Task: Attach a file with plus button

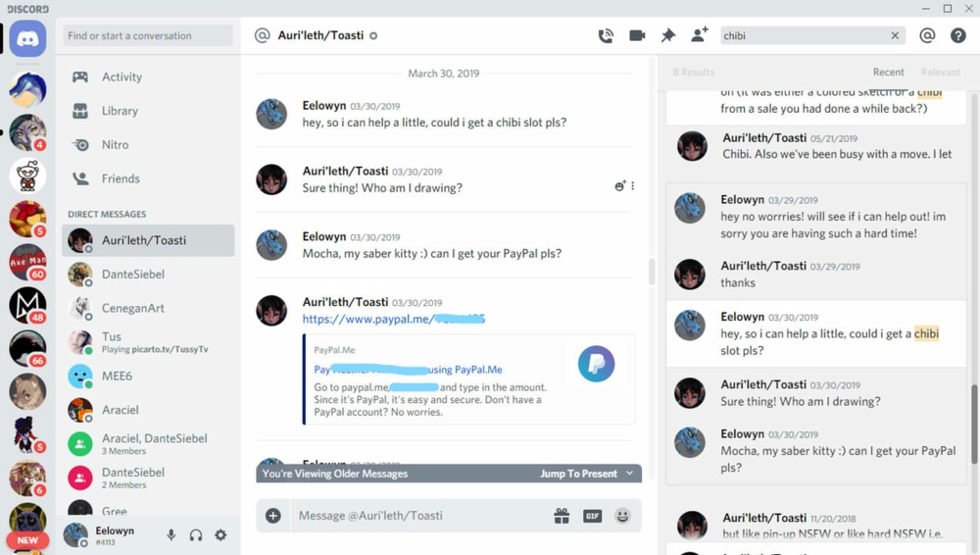Action: pos(273,516)
